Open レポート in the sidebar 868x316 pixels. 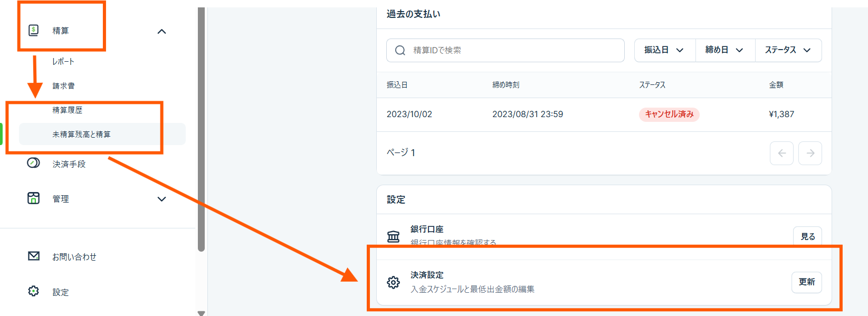tap(63, 62)
